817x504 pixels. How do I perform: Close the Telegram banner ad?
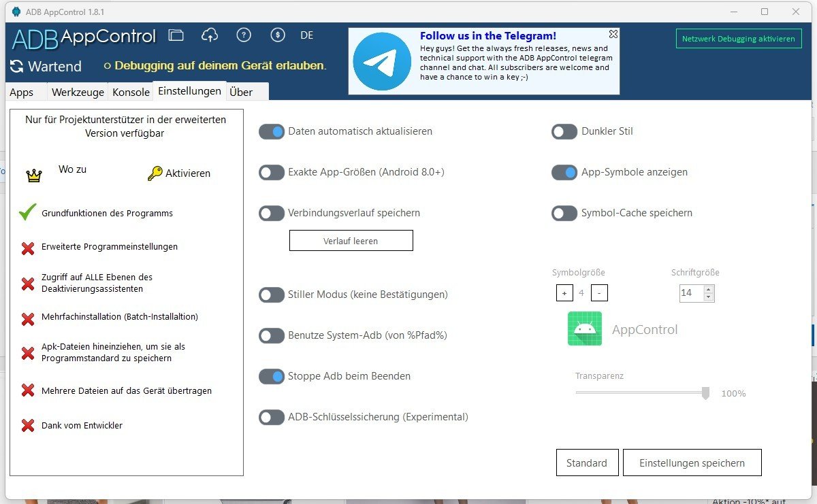pyautogui.click(x=613, y=34)
